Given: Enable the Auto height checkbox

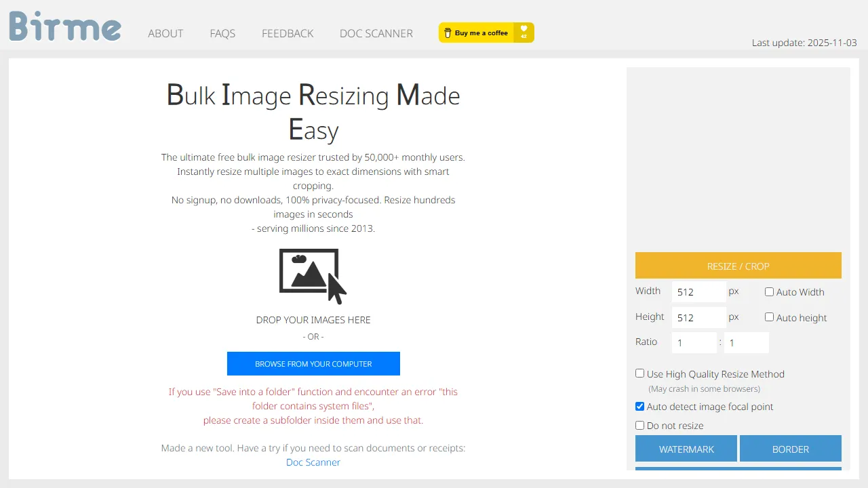Looking at the screenshot, I should click(x=769, y=317).
